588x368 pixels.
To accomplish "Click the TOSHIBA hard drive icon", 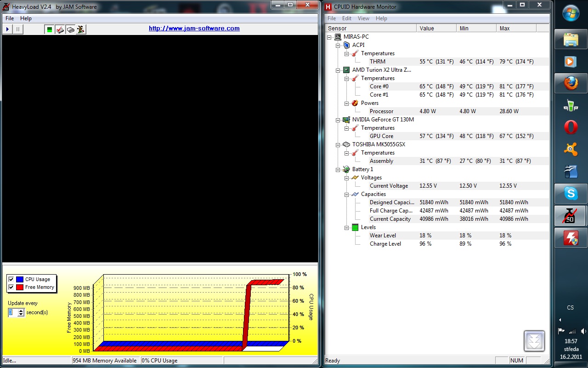I will point(346,144).
